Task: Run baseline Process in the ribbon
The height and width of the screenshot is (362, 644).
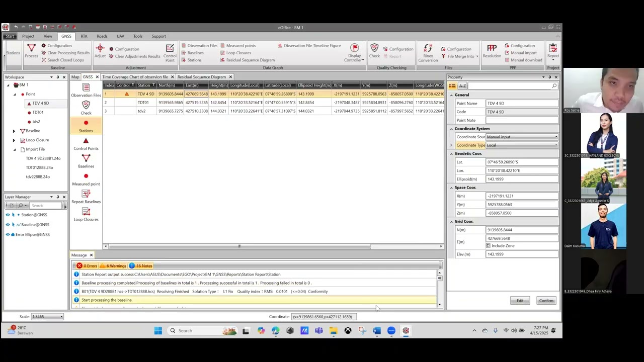Action: [x=31, y=51]
